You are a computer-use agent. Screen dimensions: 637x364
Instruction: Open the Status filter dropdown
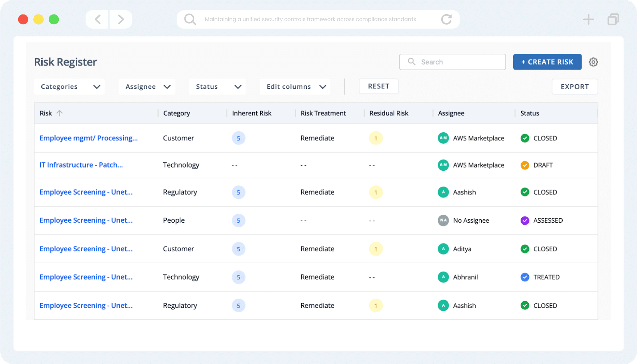pyautogui.click(x=217, y=87)
